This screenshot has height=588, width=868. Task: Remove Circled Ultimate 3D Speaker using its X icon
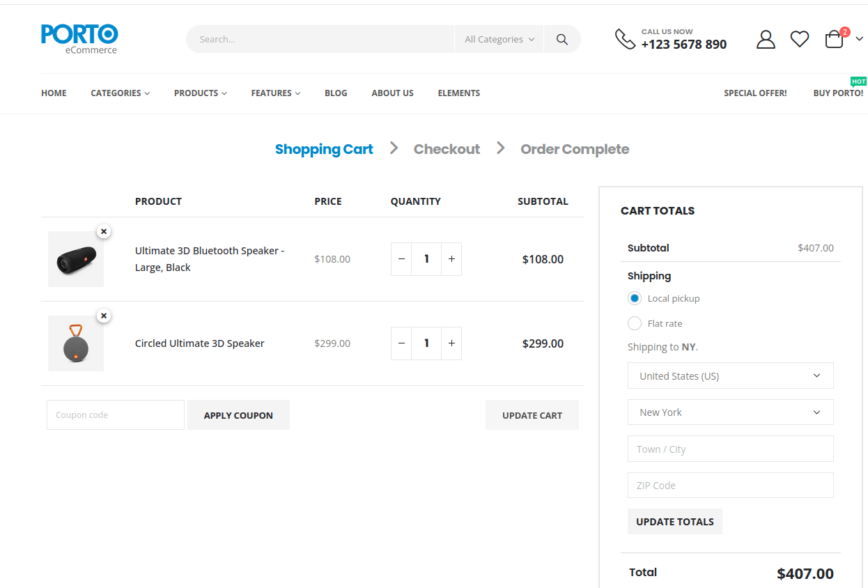103,315
